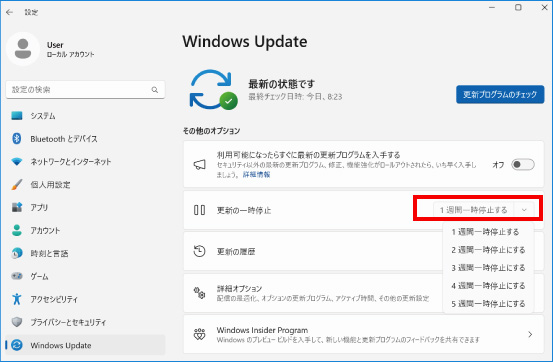Click the 個人用設定 paintbrush icon
The height and width of the screenshot is (362, 553).
click(17, 185)
